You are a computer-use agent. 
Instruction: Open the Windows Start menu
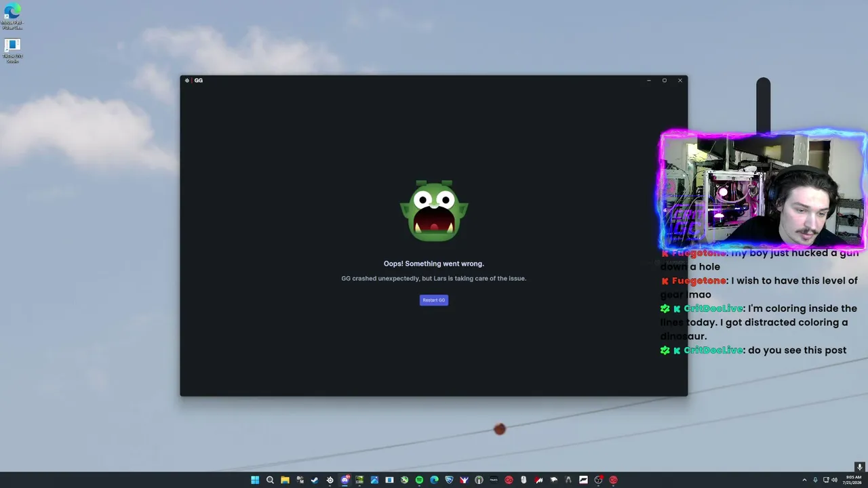coord(255,480)
